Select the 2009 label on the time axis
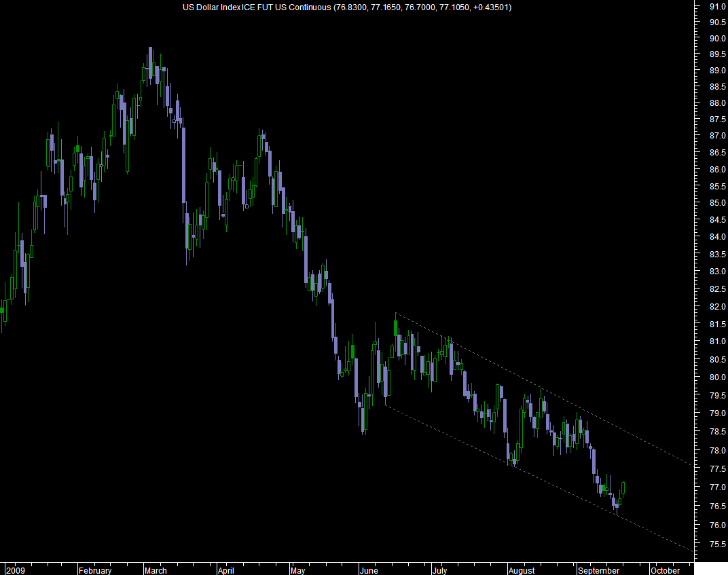 coord(16,570)
